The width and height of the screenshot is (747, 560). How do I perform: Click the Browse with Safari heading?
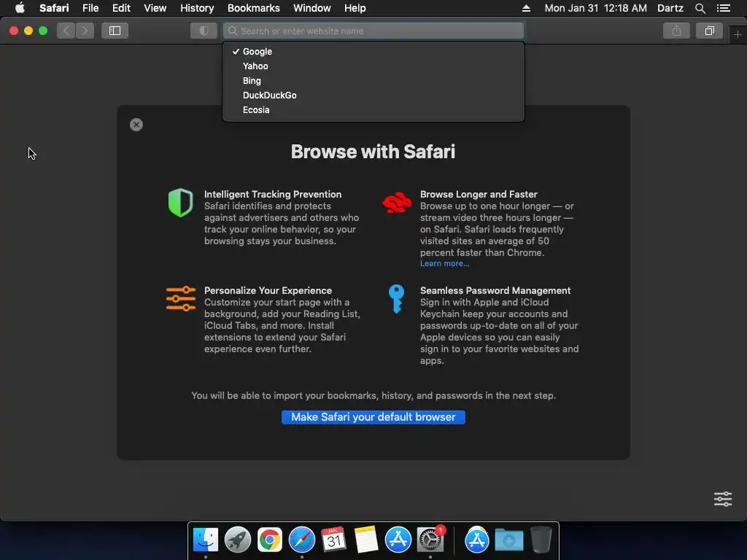[373, 152]
